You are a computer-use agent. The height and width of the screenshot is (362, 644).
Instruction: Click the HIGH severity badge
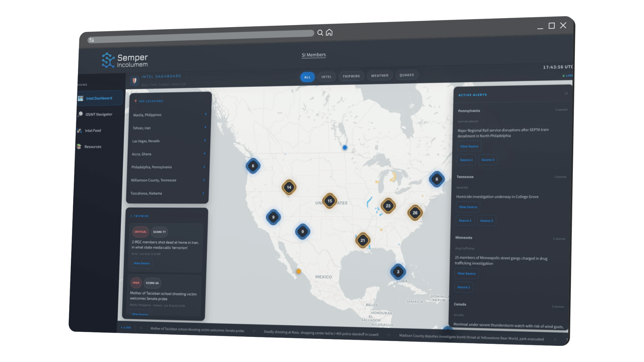click(x=136, y=283)
